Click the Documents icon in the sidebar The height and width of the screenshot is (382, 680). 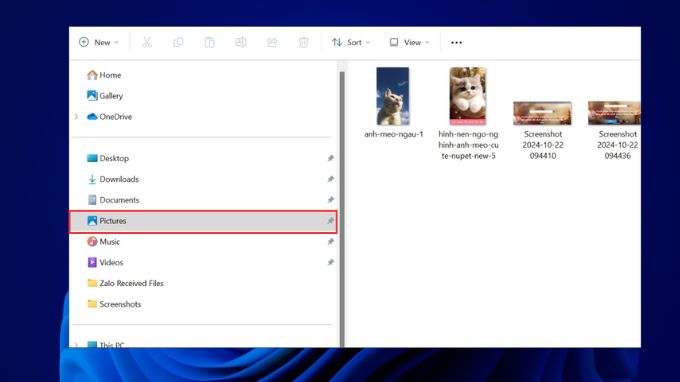point(92,200)
